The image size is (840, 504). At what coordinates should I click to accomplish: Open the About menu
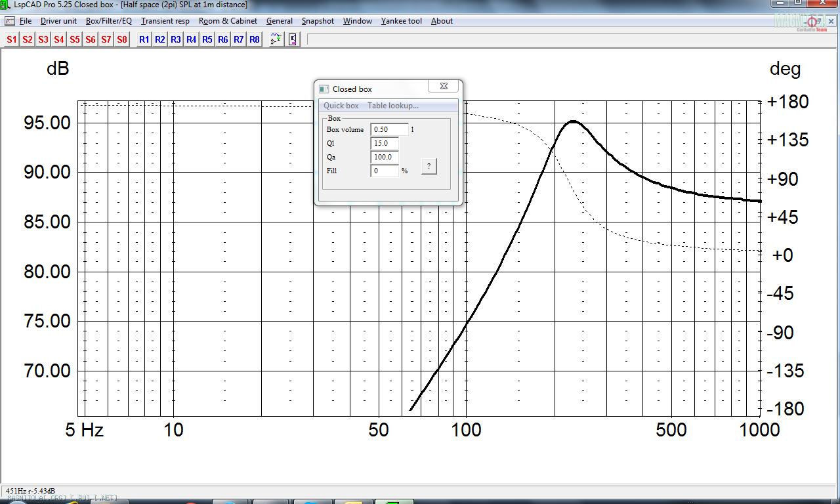click(x=442, y=21)
